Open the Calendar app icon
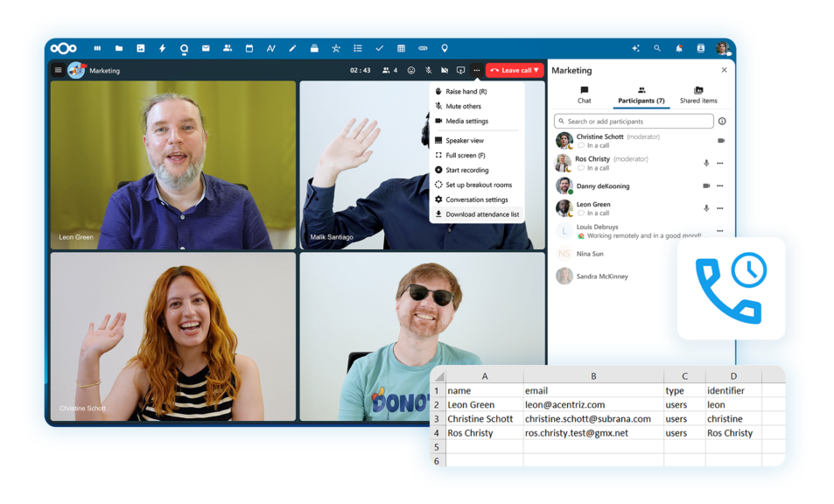Viewport: 834px width, 504px height. click(x=248, y=48)
